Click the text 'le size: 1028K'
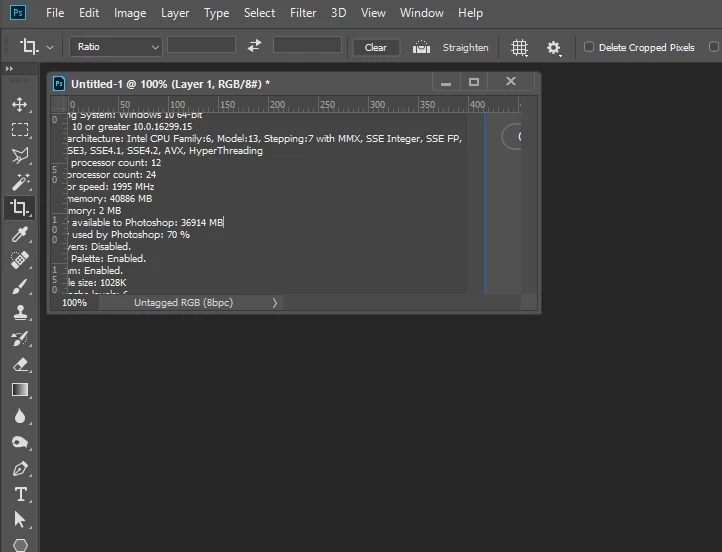The height and width of the screenshot is (552, 722). (x=97, y=282)
